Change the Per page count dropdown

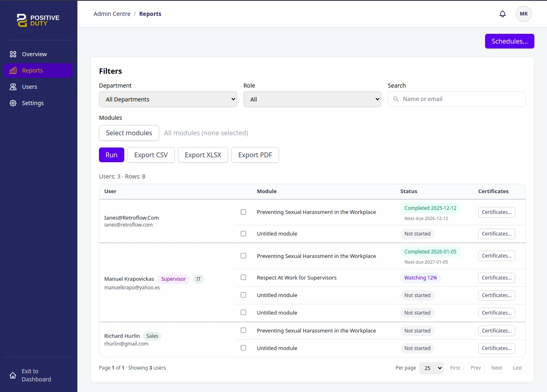coord(431,368)
